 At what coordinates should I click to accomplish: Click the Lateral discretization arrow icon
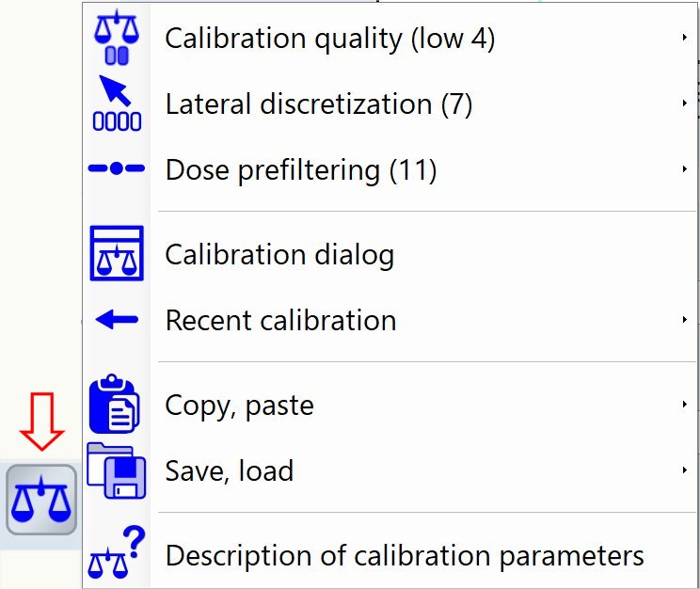tap(117, 103)
